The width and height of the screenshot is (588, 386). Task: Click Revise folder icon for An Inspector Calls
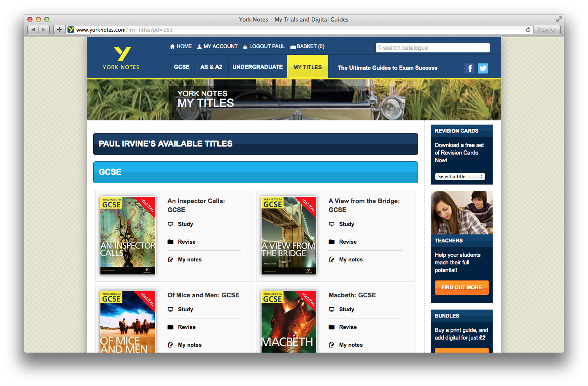(x=170, y=242)
